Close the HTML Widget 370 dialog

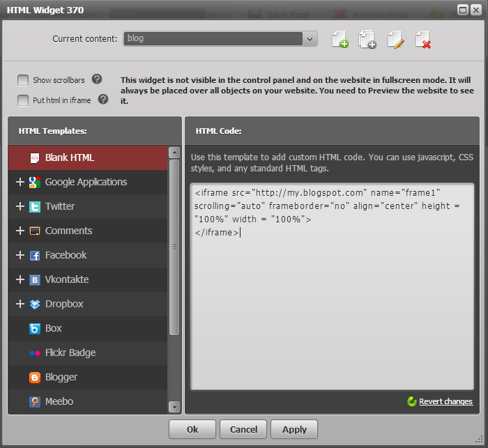[x=476, y=10]
